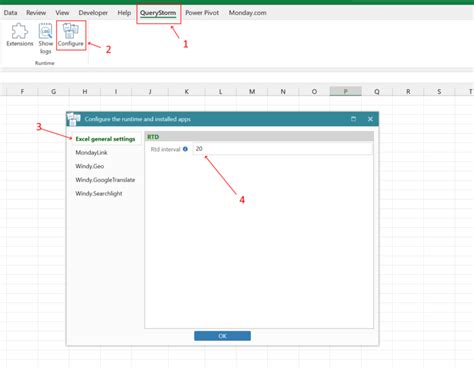The height and width of the screenshot is (369, 474).
Task: Open the Monday.com ribbon tab
Action: coord(247,13)
